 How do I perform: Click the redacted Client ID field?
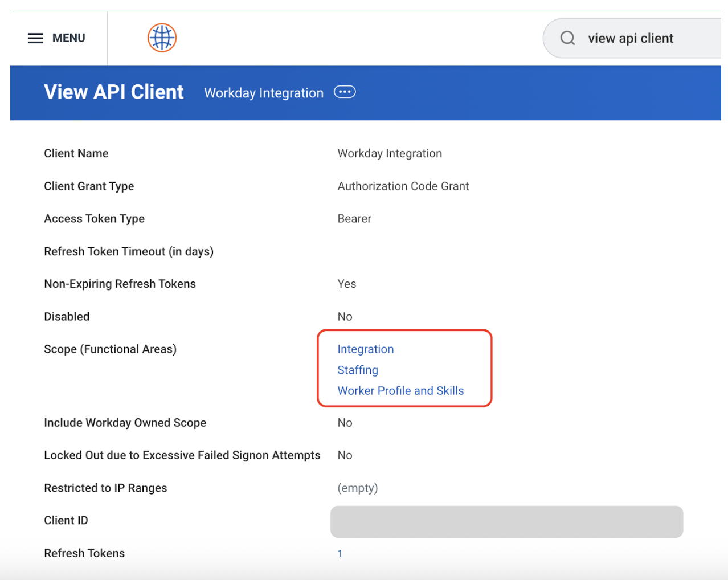[506, 521]
